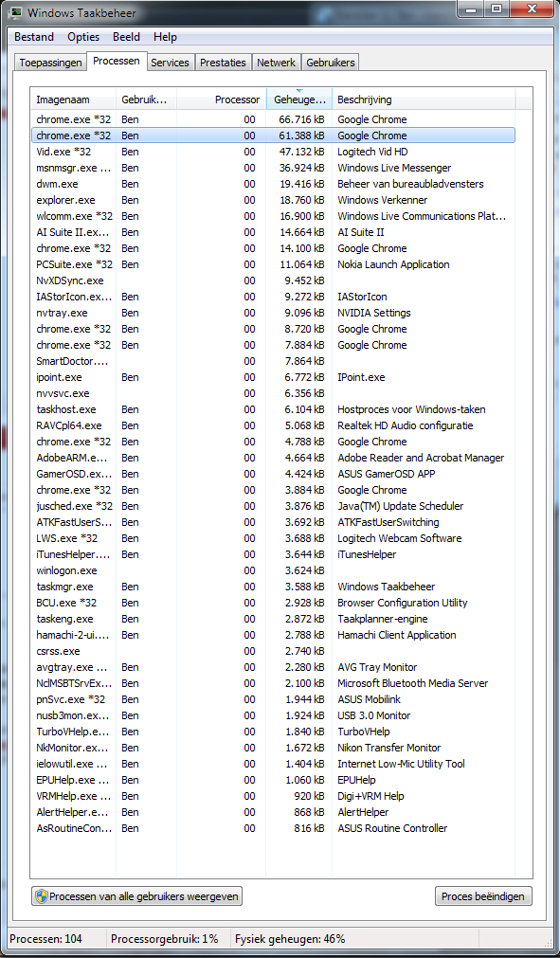Switch to the Prestaties tab
Screen dimensions: 560x958
coord(223,63)
